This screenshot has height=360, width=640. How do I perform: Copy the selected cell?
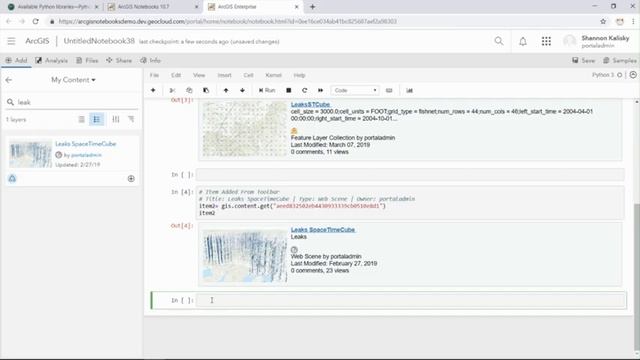click(189, 90)
